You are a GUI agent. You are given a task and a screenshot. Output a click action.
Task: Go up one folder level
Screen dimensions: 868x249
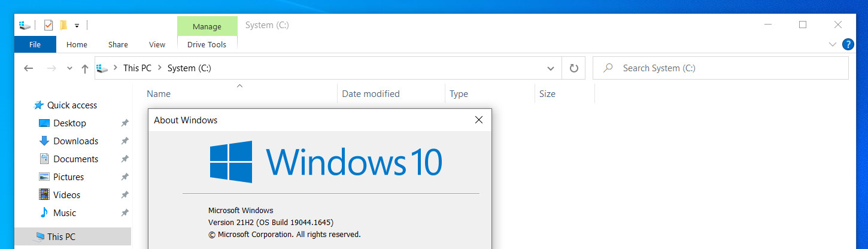(85, 68)
